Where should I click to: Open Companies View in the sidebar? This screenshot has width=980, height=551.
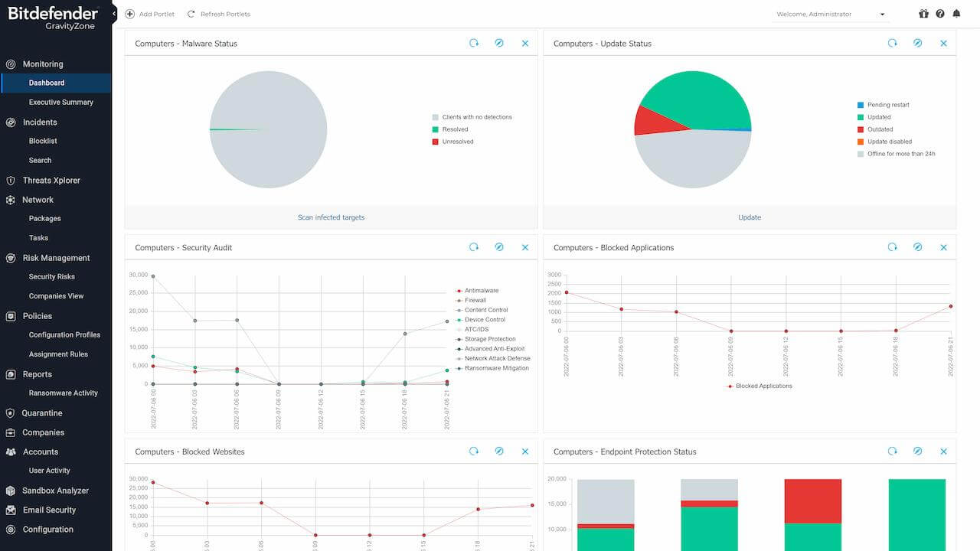(56, 296)
